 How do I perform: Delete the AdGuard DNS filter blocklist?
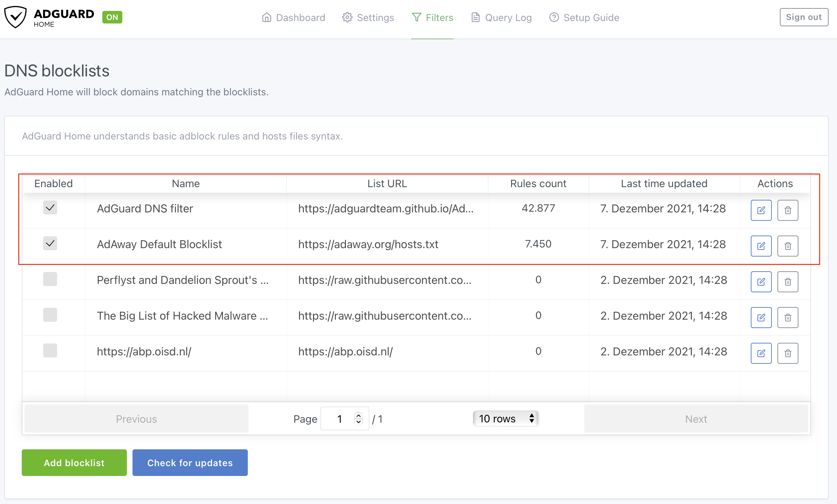pos(788,210)
